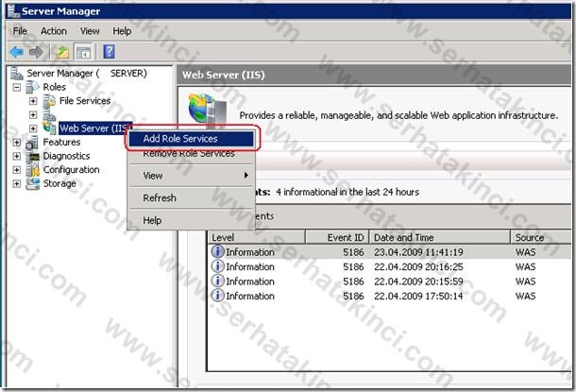
Task: Choose Remove Role Services from context menu
Action: click(191, 154)
